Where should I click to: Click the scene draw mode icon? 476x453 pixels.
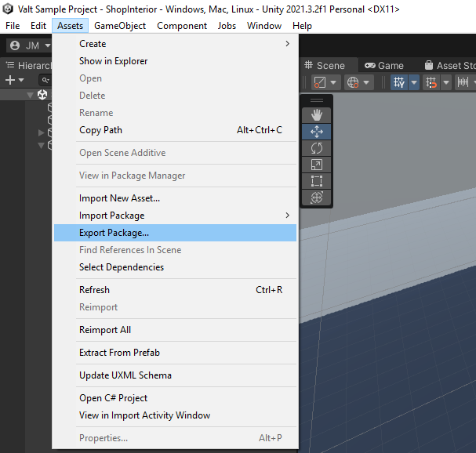[x=320, y=82]
